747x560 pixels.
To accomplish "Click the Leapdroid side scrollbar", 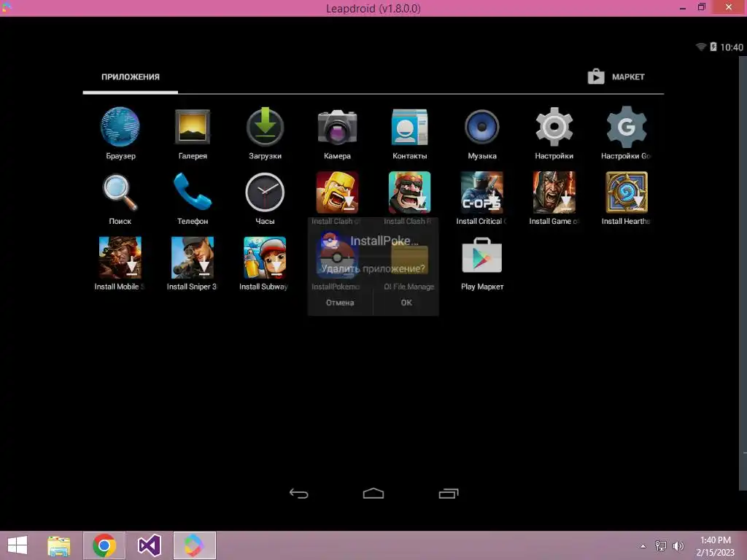I will click(x=743, y=273).
